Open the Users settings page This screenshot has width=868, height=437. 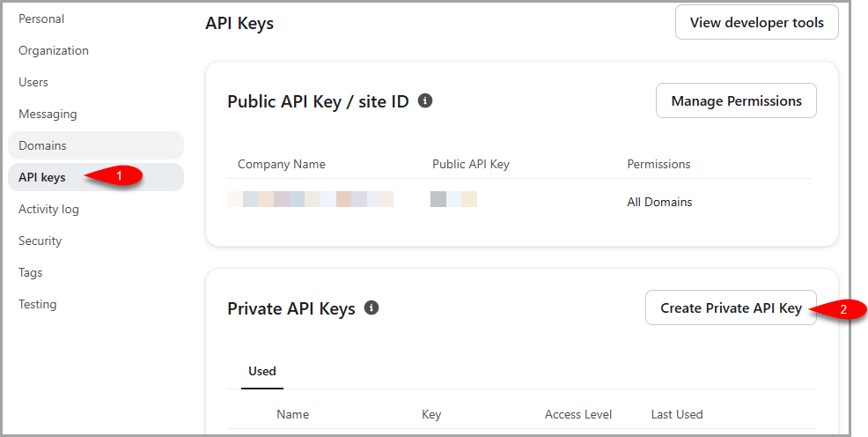click(x=33, y=82)
